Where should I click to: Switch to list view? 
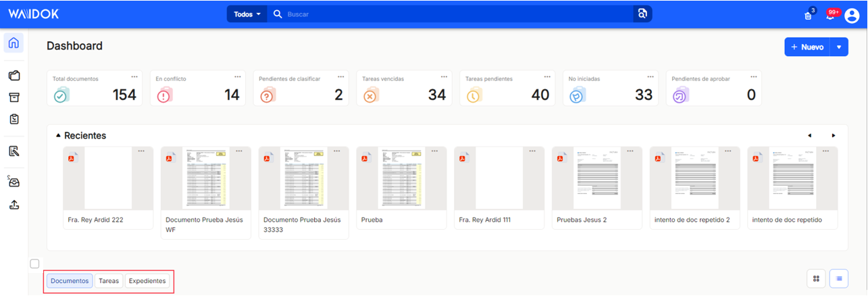839,278
